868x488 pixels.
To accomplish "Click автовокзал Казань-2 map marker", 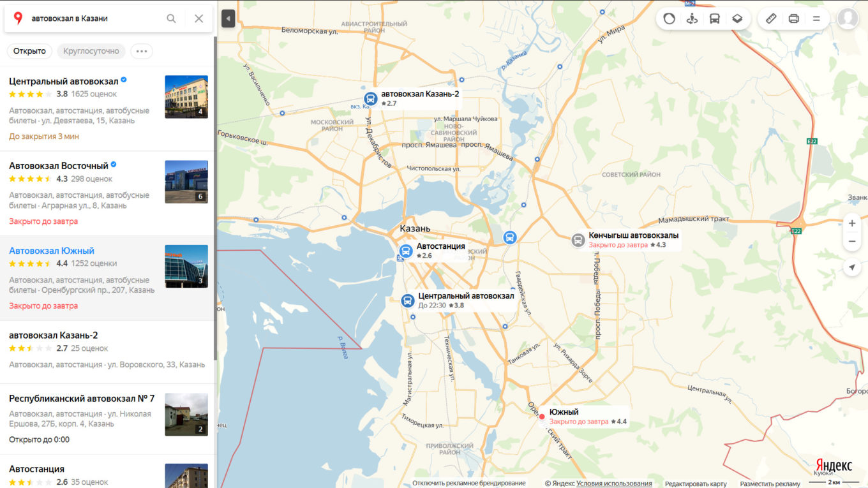I will [x=370, y=98].
